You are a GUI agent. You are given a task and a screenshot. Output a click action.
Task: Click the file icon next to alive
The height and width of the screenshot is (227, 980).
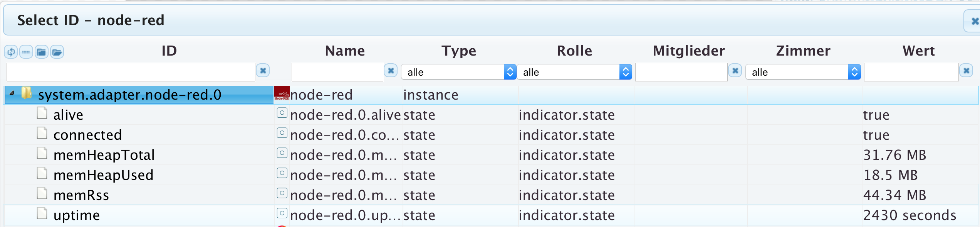click(x=42, y=113)
